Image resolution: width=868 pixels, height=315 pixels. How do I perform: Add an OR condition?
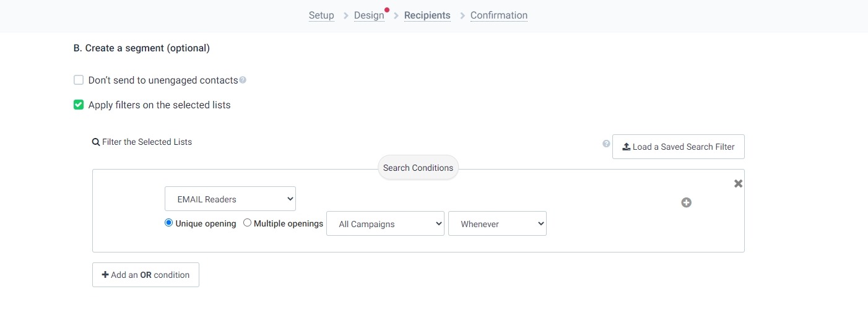click(145, 275)
